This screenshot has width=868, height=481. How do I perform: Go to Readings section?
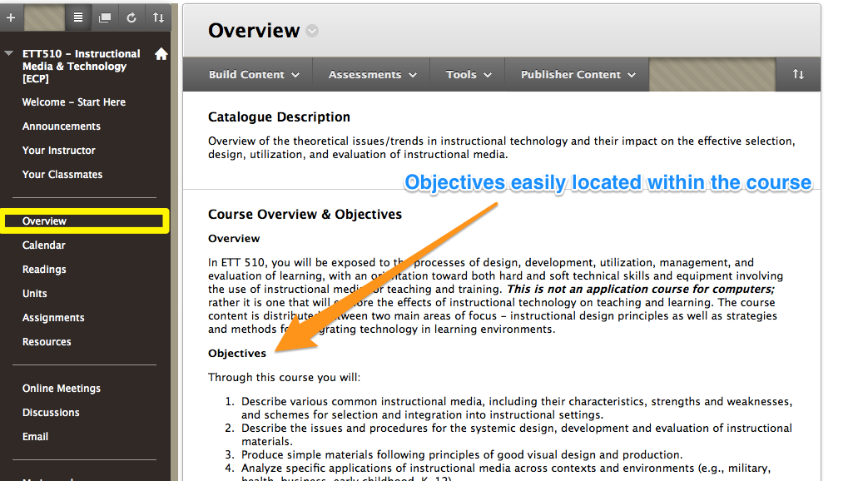tap(44, 270)
